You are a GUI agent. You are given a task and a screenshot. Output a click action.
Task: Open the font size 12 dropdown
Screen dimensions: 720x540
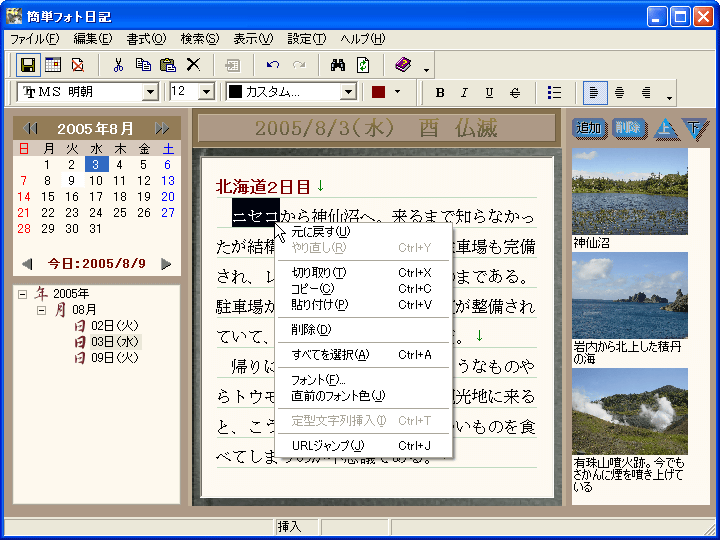click(x=206, y=92)
